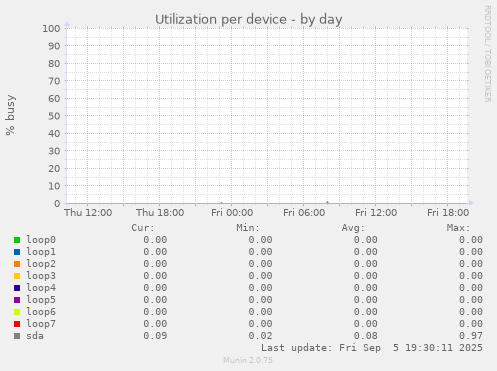This screenshot has height=371, width=497.
Task: Click the small sda spike after Fri 06:00
Action: (327, 202)
